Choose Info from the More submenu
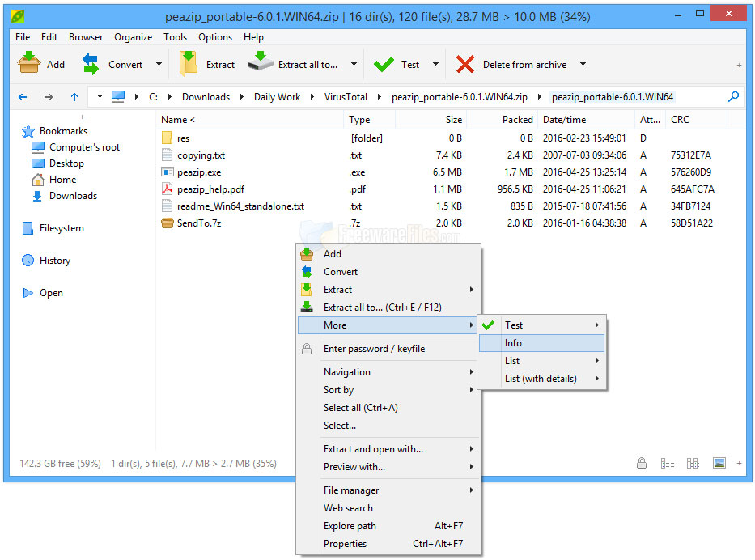755x560 pixels. [x=541, y=343]
